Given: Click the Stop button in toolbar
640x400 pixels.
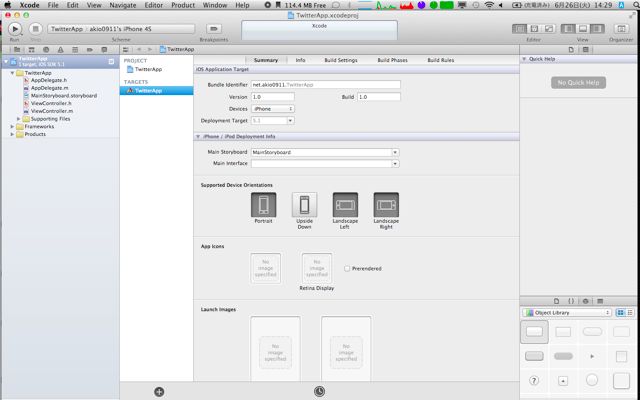Looking at the screenshot, I should click(36, 29).
